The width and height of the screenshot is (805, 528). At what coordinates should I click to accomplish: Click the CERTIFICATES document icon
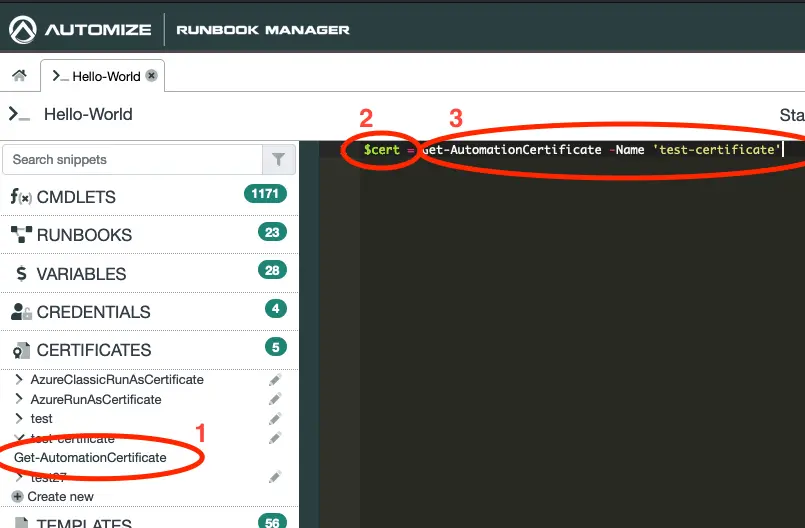[21, 350]
